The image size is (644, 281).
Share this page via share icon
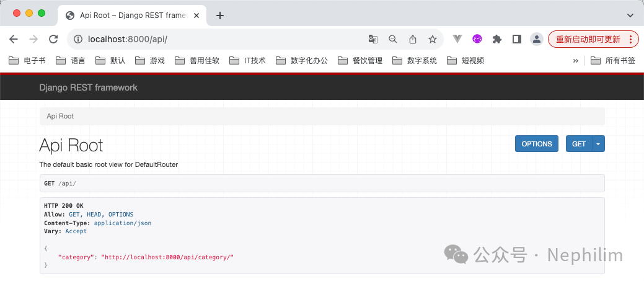point(413,39)
